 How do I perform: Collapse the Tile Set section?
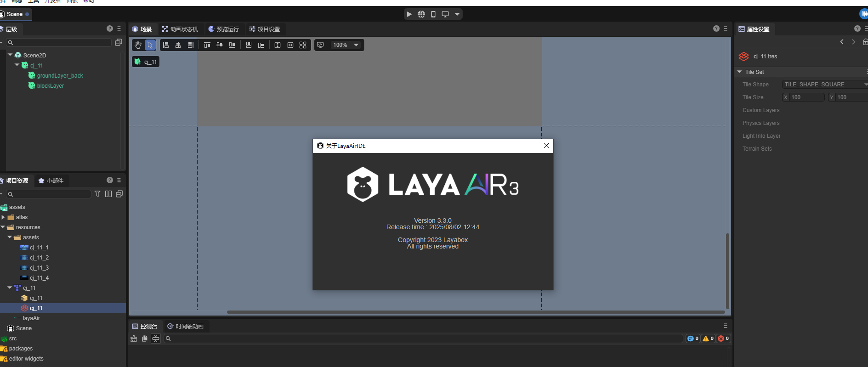click(739, 72)
